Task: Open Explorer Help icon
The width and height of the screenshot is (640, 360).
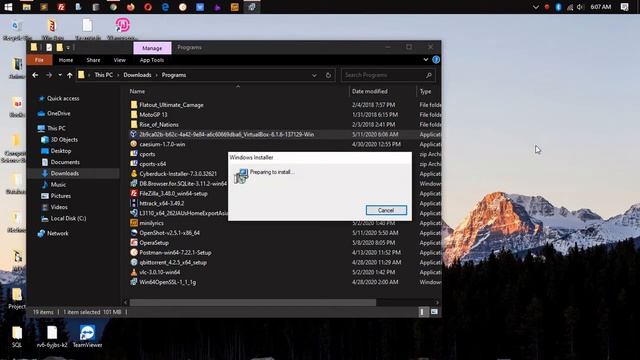Action: [436, 60]
